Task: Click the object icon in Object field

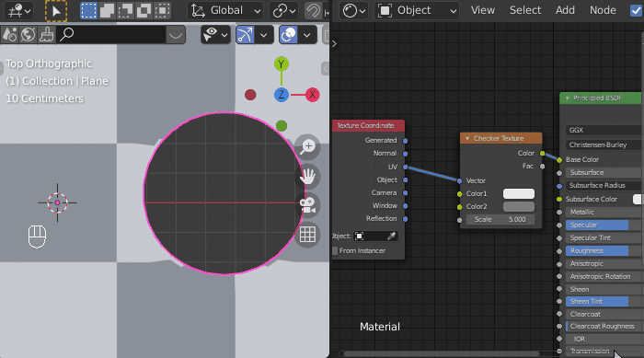Action: 360,236
